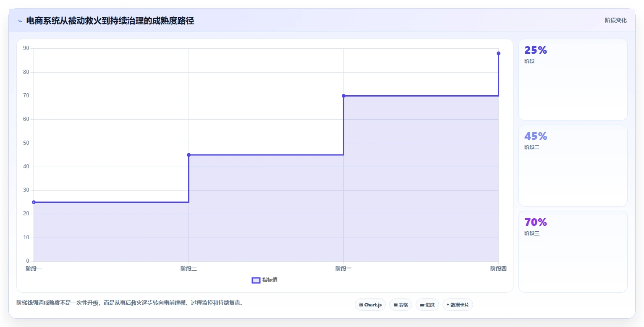
Task: Click the 数据卡片 tag icon
Action: [x=448, y=305]
